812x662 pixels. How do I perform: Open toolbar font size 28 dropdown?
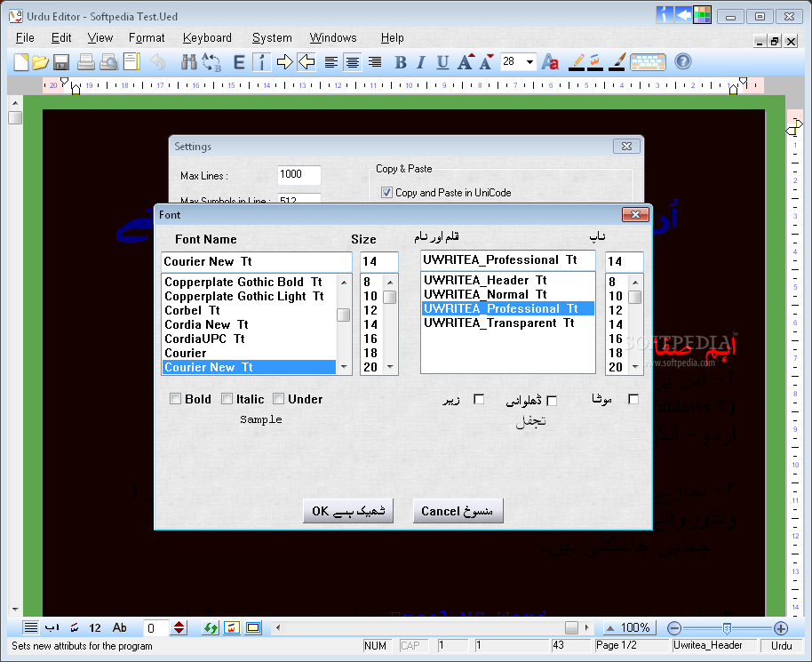pos(529,62)
